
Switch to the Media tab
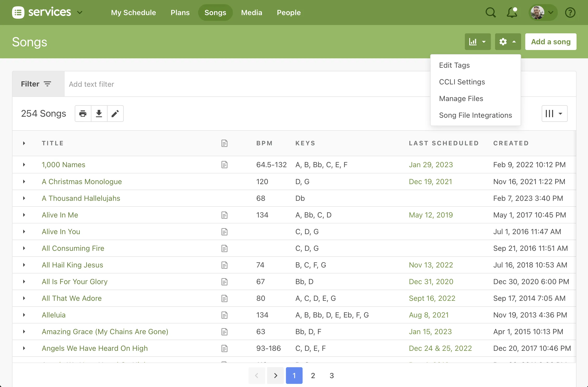click(251, 13)
